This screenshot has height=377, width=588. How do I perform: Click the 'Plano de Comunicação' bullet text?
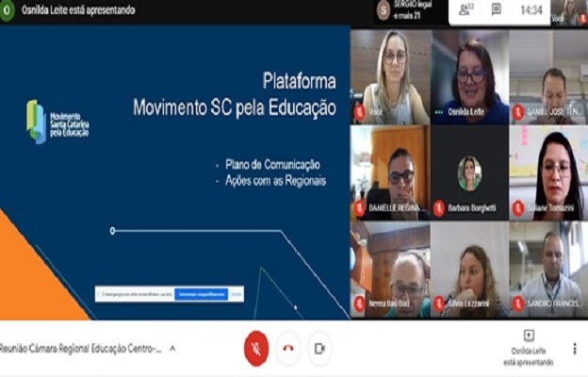[x=272, y=164]
